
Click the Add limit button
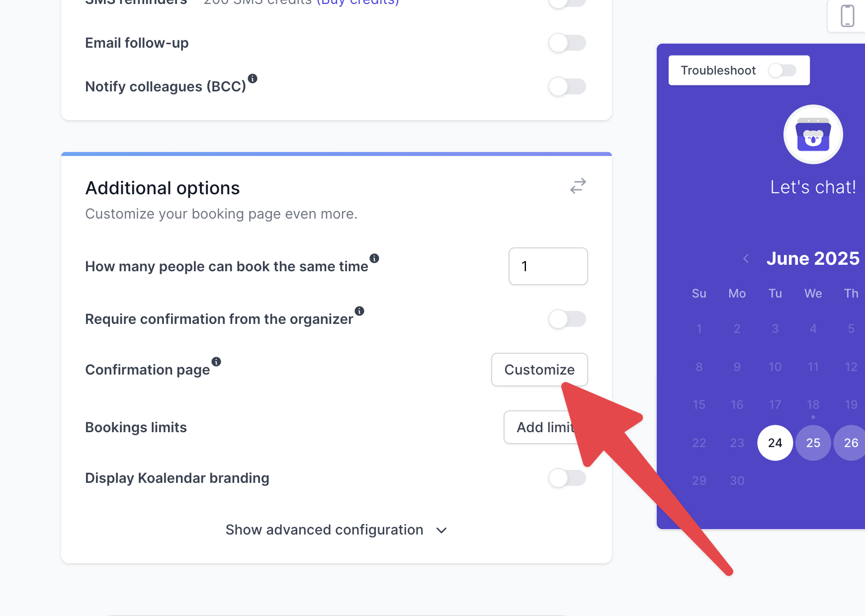pos(545,427)
